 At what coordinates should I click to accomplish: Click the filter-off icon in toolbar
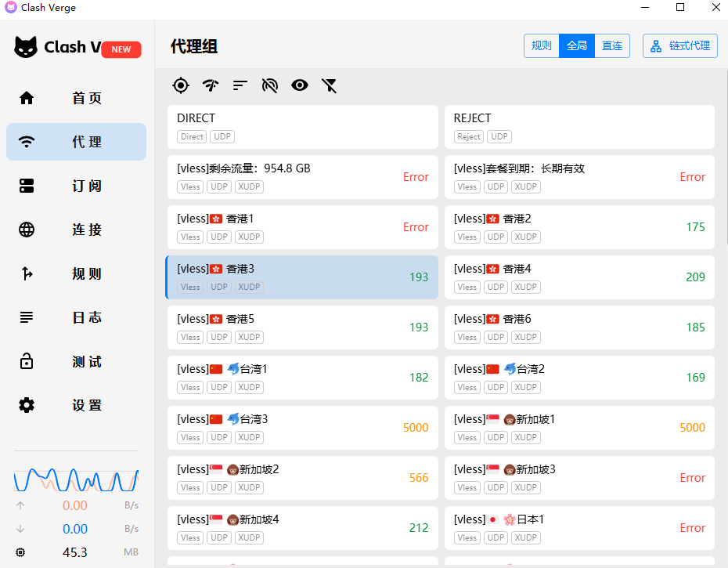[x=330, y=85]
